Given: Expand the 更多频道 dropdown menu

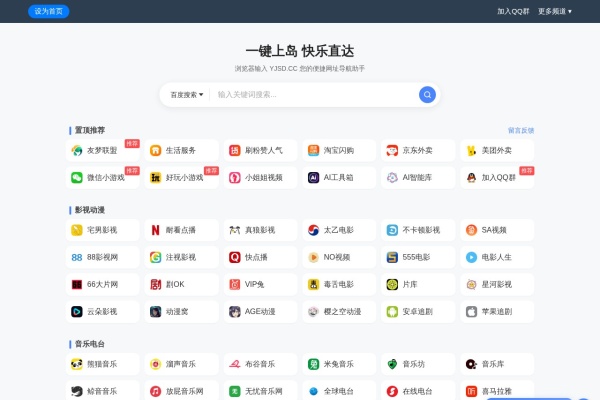Looking at the screenshot, I should [x=554, y=11].
